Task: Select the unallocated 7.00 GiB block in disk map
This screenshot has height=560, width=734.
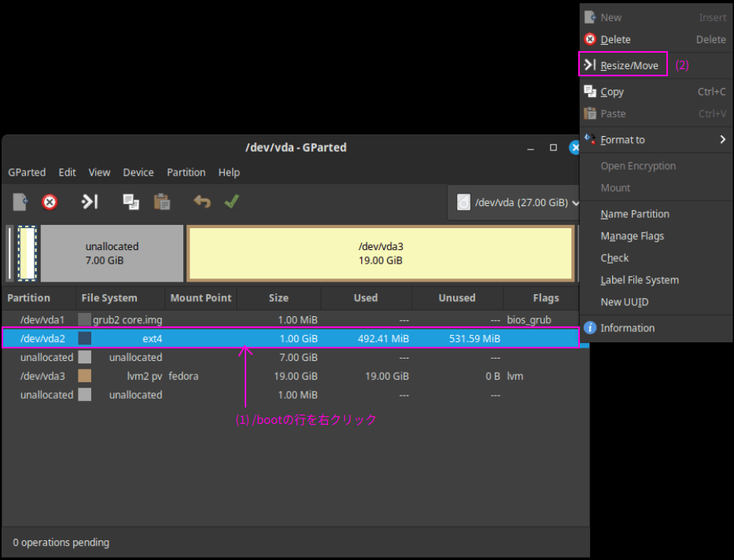Action: [112, 253]
